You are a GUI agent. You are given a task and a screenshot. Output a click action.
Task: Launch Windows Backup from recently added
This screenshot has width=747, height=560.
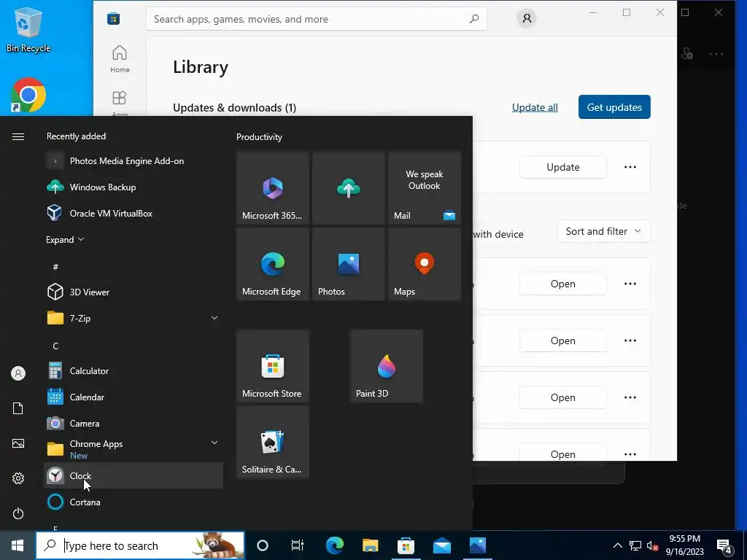point(133,187)
